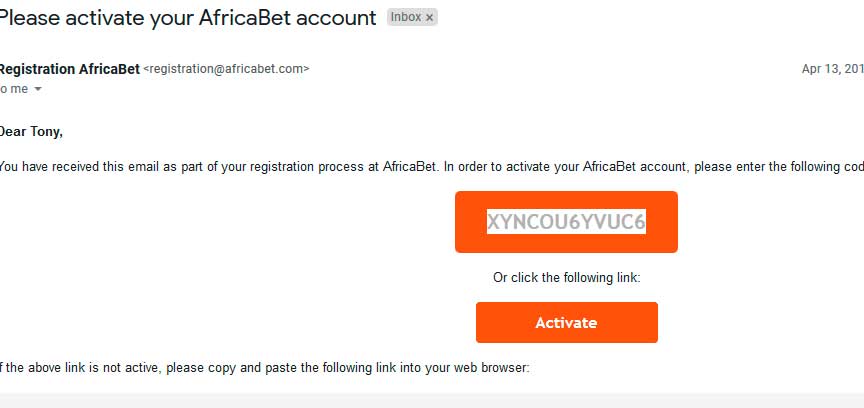The height and width of the screenshot is (408, 864).
Task: Select the activation code XYNCOU6YVUC6
Action: tap(566, 222)
